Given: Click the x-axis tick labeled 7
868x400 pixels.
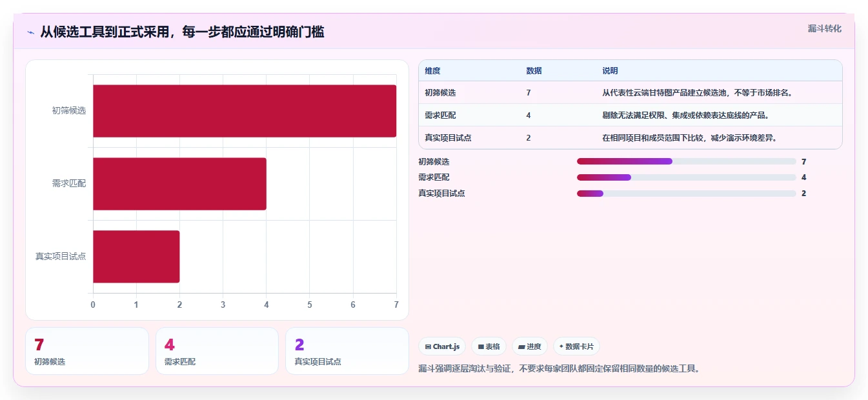Looking at the screenshot, I should 396,305.
